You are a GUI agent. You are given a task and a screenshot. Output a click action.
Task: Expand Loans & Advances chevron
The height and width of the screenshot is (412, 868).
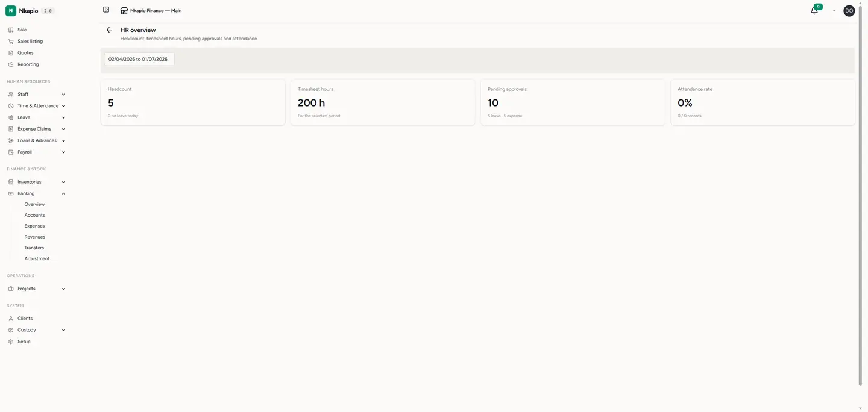(x=63, y=140)
